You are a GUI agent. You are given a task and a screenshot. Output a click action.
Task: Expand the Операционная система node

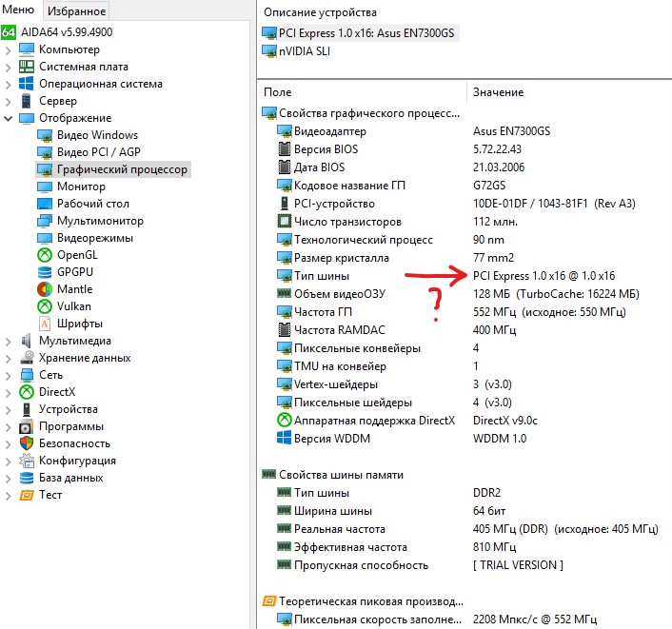click(x=8, y=85)
